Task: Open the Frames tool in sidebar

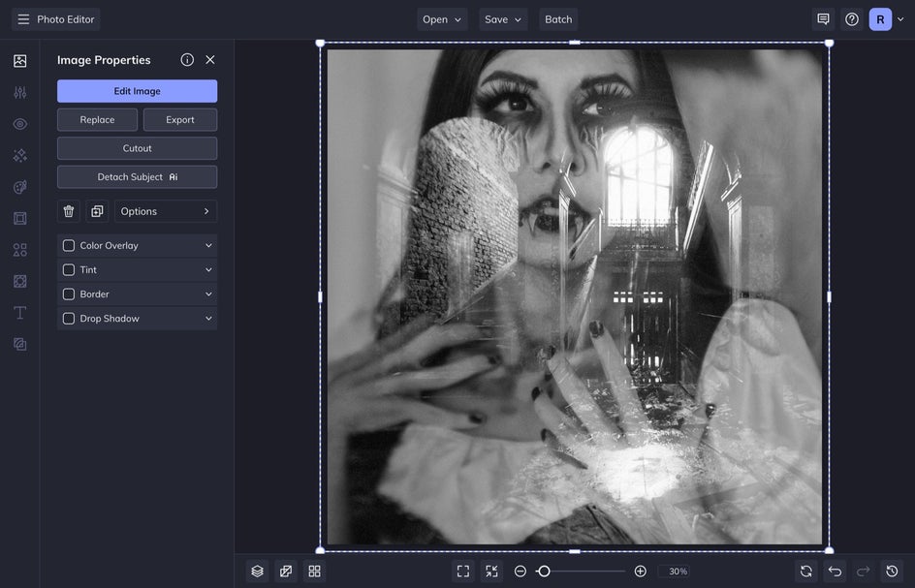Action: click(x=19, y=219)
